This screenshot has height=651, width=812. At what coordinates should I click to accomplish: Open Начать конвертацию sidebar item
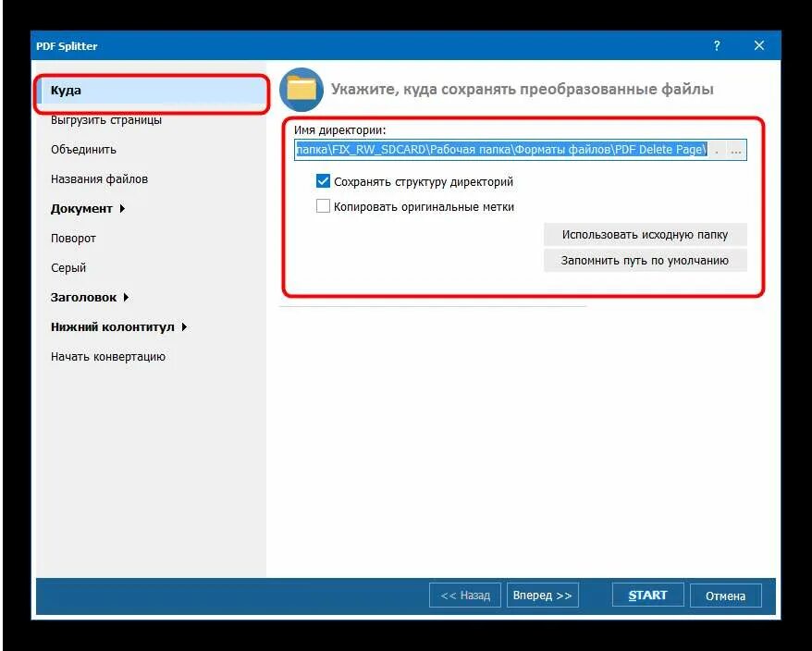point(107,356)
